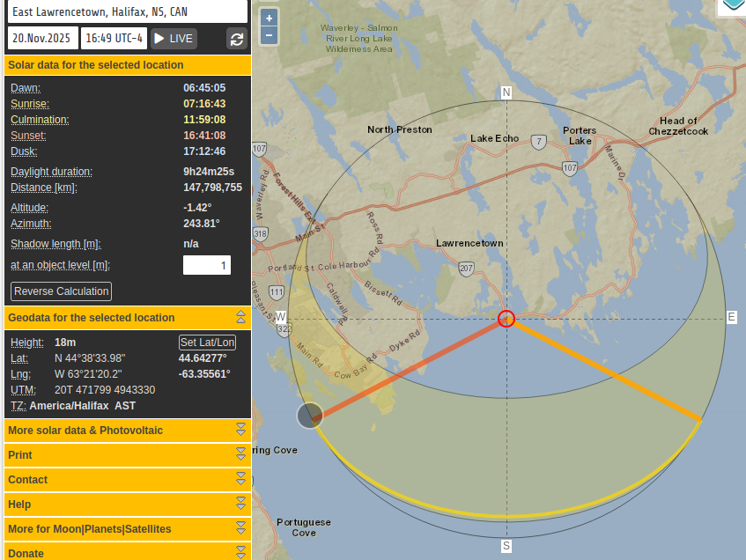
Task: Collapse the Geodata panel
Action: 240,317
